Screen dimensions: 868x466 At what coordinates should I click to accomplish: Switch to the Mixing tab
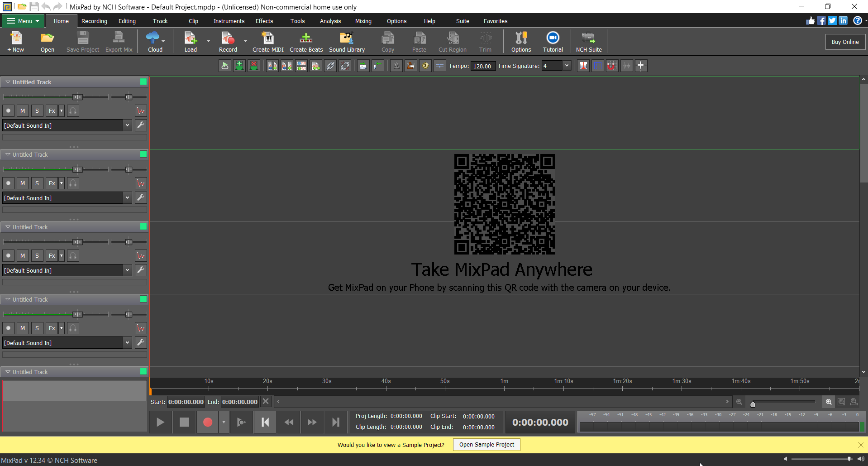(363, 21)
